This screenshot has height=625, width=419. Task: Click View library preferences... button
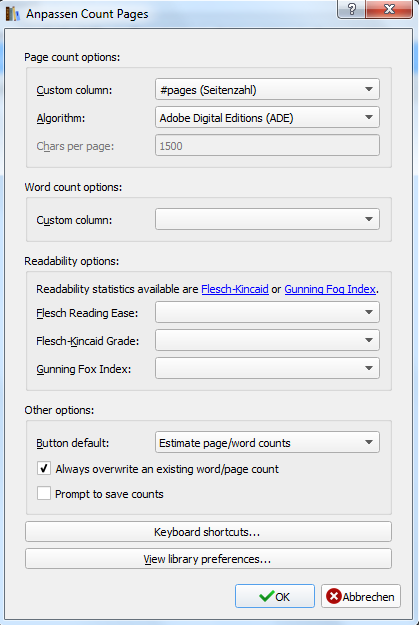[x=209, y=559]
